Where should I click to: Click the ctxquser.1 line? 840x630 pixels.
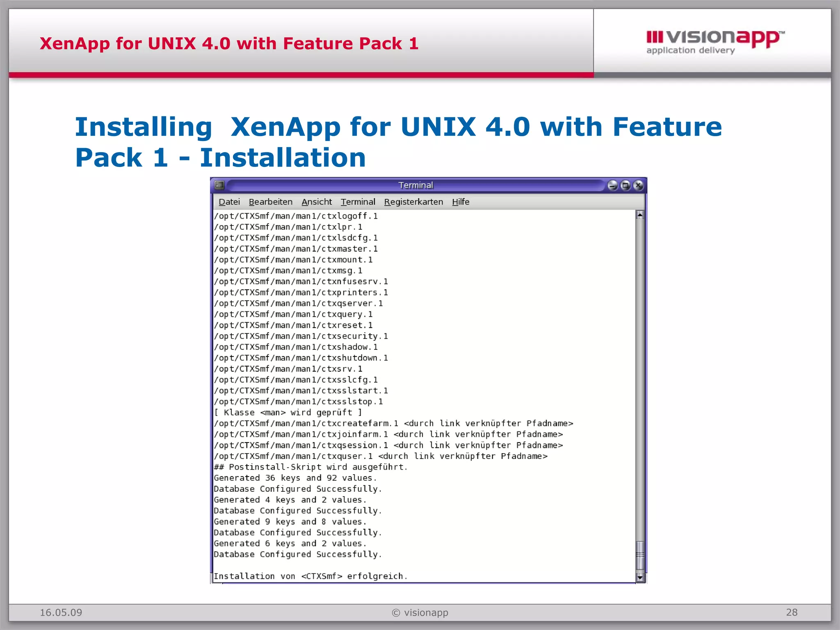tap(381, 456)
